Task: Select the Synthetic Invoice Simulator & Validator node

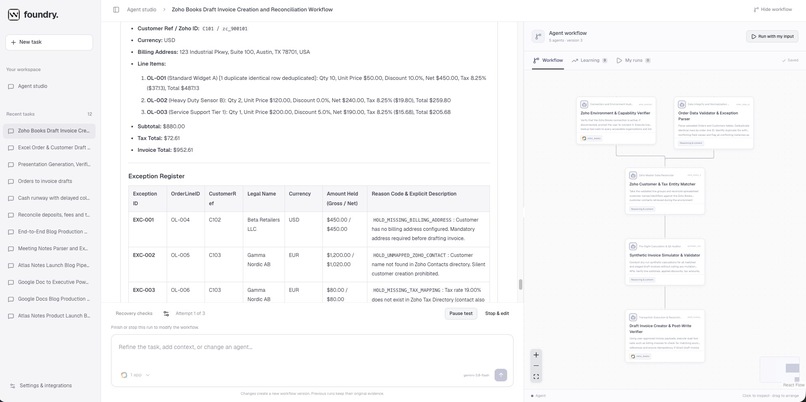Action: (x=665, y=262)
